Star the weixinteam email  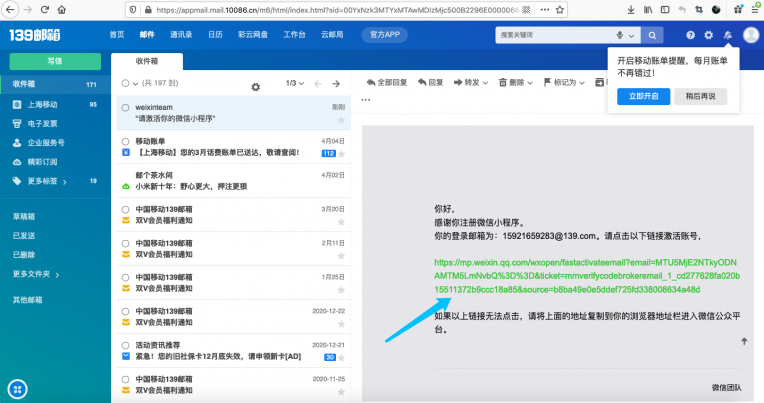(x=341, y=120)
